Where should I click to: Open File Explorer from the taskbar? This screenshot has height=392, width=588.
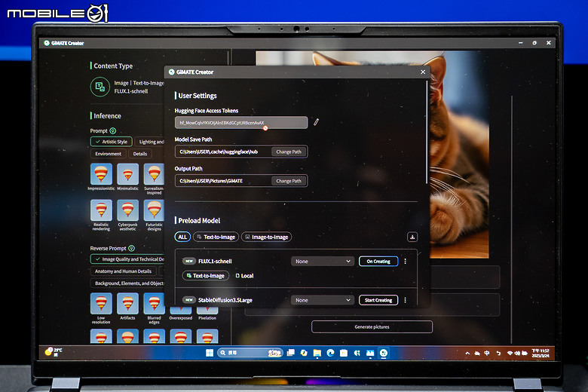[317, 353]
